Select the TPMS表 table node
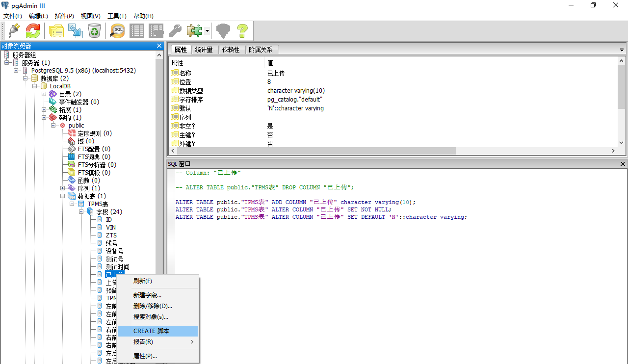The width and height of the screenshot is (628, 364). (98, 204)
